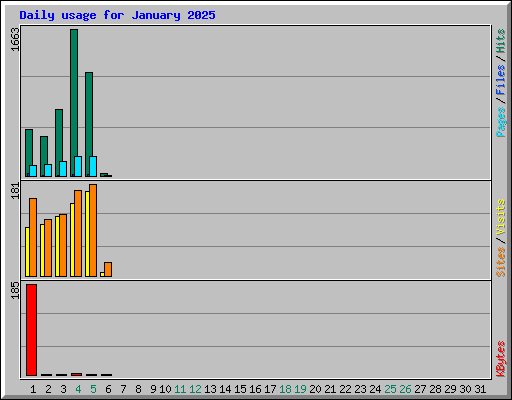This screenshot has width=512, height=400.
Task: Click day 31 on the x-axis
Action: (x=480, y=389)
